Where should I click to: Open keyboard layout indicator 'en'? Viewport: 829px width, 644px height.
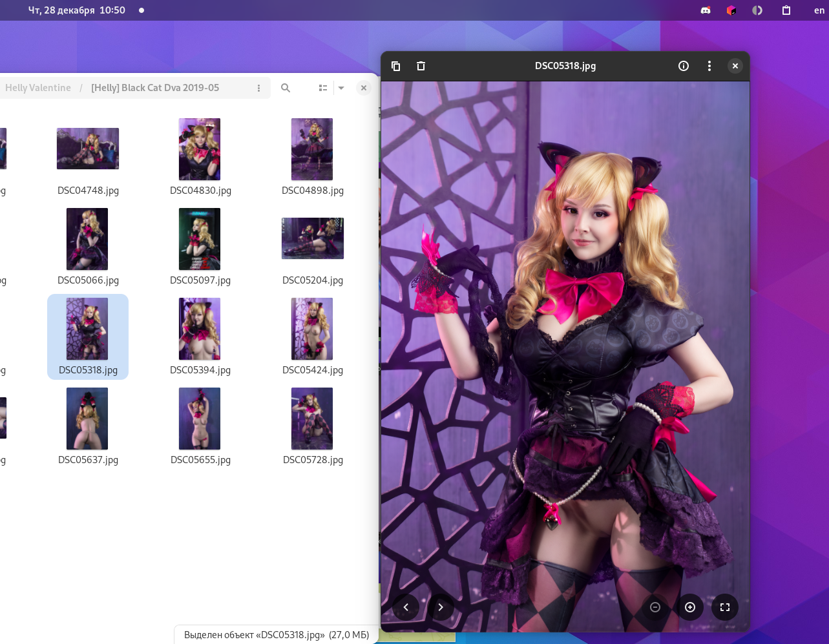point(819,10)
